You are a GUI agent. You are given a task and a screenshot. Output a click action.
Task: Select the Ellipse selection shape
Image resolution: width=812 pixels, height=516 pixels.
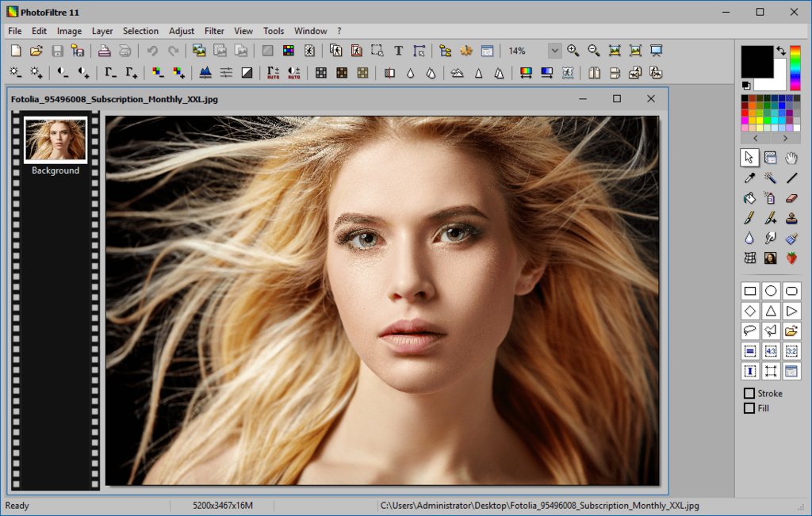point(770,291)
